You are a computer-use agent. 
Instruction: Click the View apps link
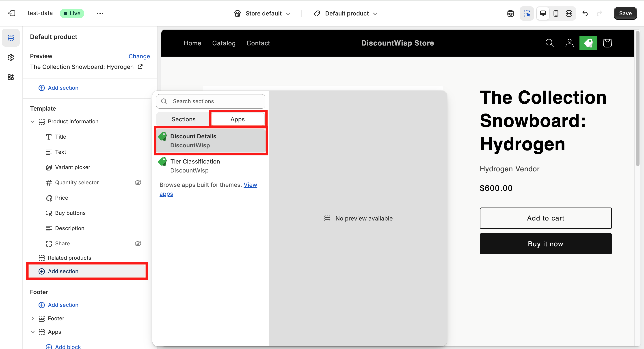(250, 185)
